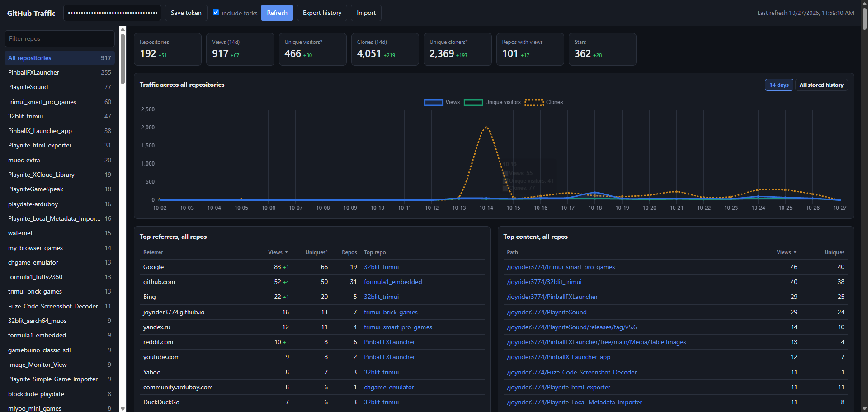The width and height of the screenshot is (868, 412).
Task: Toggle the Views legend swatch
Action: click(x=434, y=103)
